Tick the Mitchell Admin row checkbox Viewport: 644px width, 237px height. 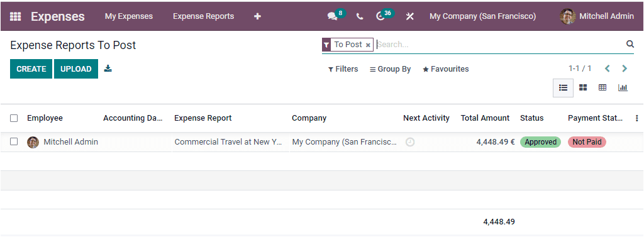(14, 141)
